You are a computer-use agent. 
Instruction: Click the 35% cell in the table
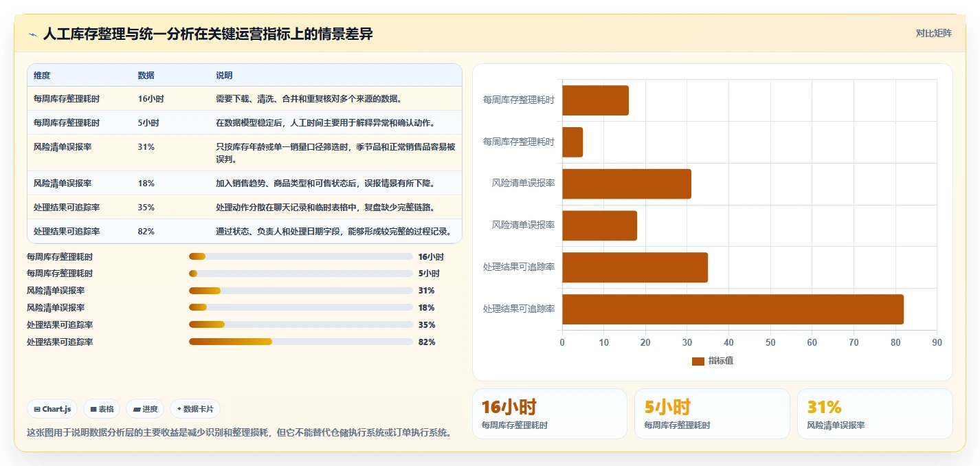tap(146, 208)
